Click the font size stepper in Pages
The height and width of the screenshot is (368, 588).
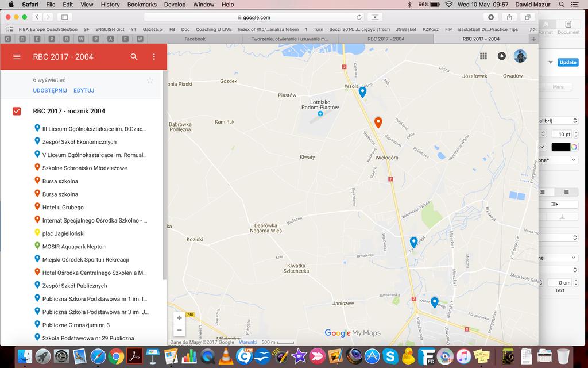pos(575,134)
